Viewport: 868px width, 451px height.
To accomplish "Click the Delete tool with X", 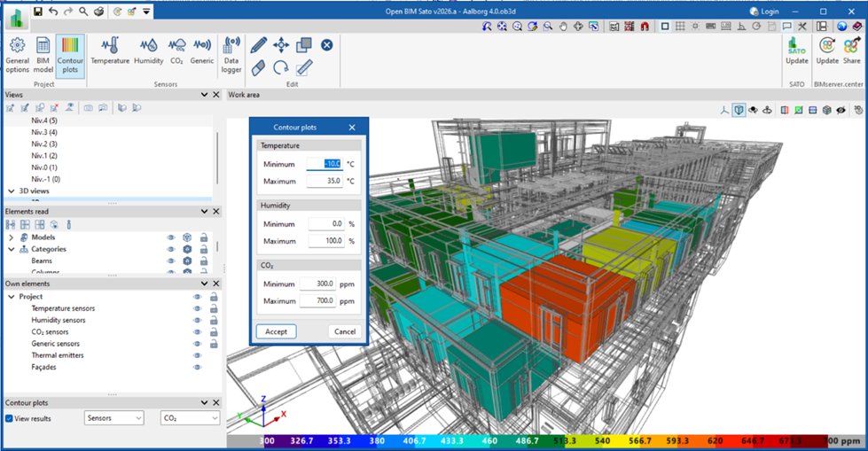I will [327, 45].
